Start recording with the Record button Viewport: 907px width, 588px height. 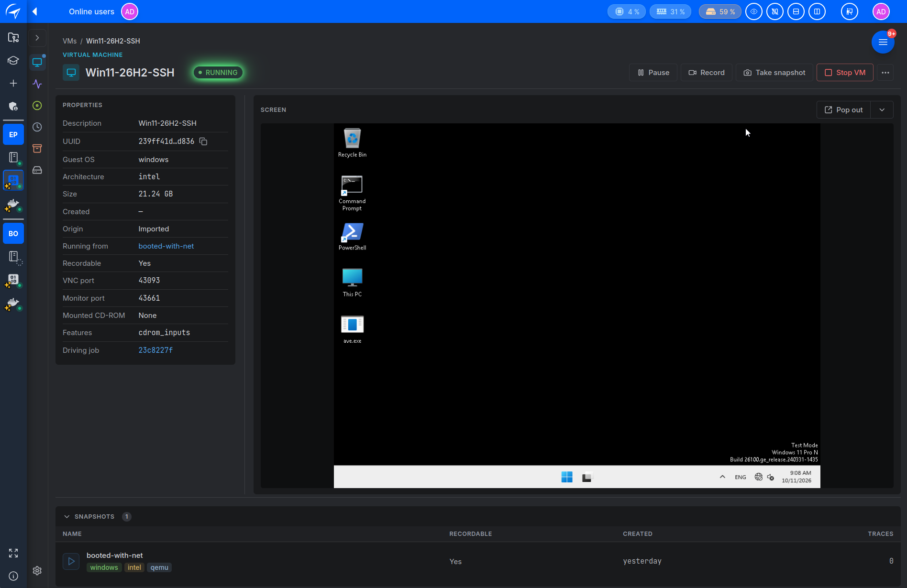pyautogui.click(x=706, y=73)
